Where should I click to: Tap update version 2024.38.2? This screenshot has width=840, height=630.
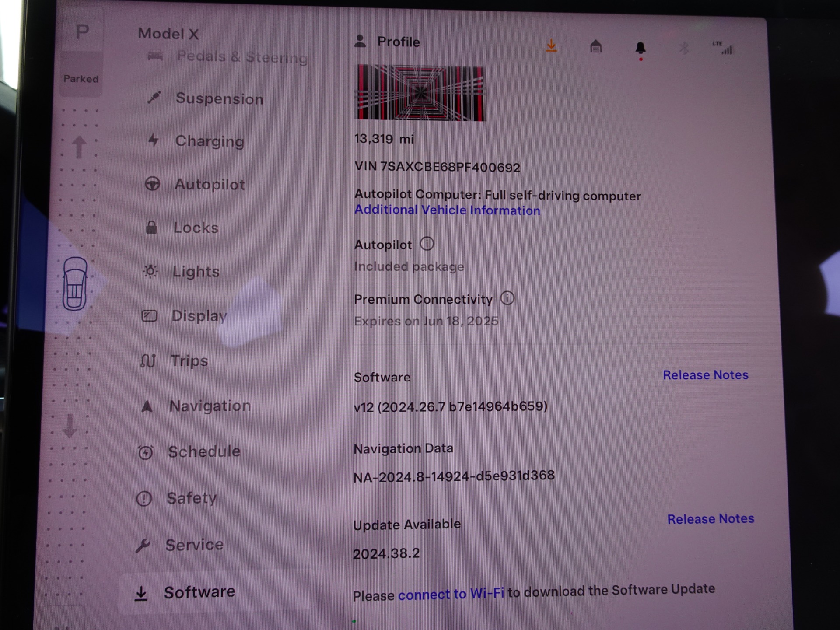click(386, 553)
